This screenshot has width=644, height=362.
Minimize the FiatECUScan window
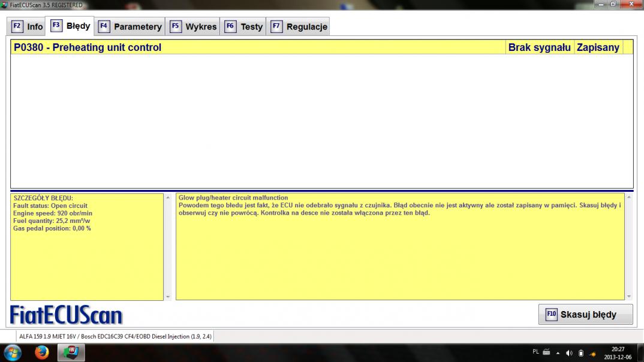601,4
